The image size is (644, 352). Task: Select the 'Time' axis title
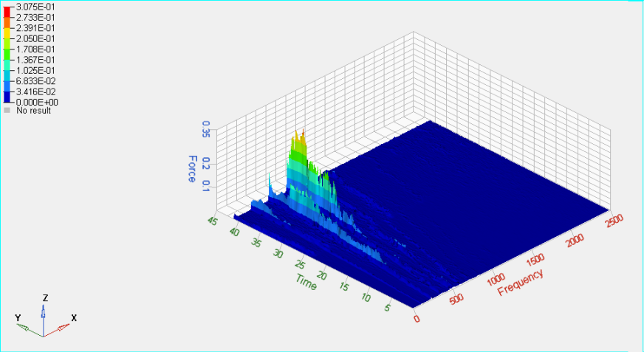tap(306, 280)
